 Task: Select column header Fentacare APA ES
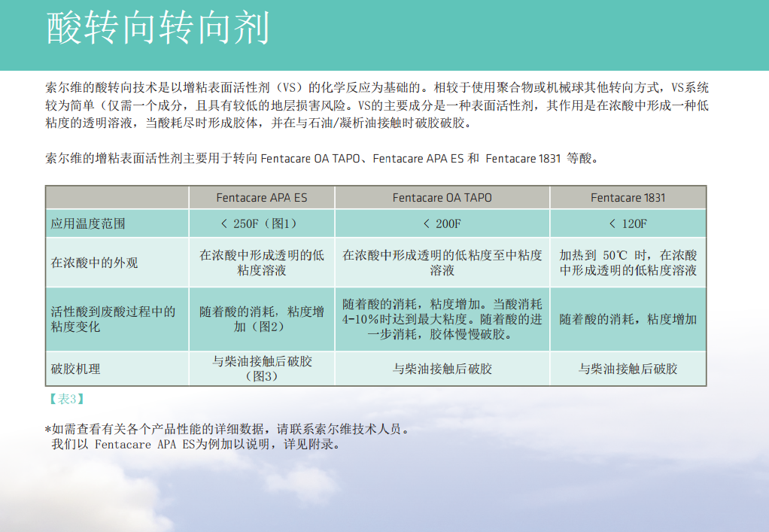pyautogui.click(x=261, y=198)
